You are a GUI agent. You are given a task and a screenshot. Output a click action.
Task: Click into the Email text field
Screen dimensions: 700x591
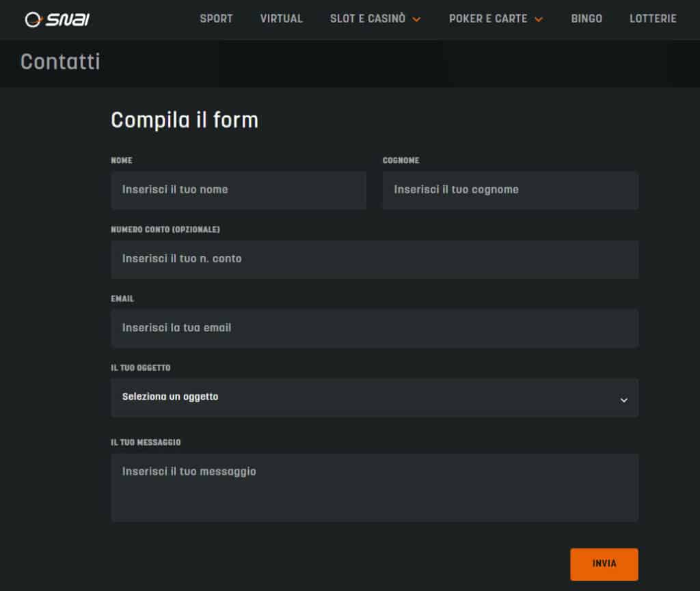coord(375,328)
